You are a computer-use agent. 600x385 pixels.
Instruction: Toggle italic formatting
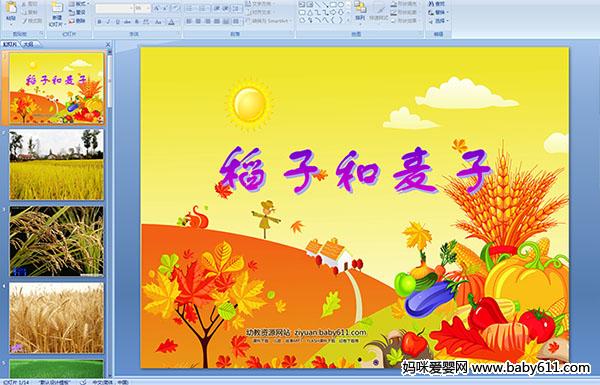tap(108, 22)
